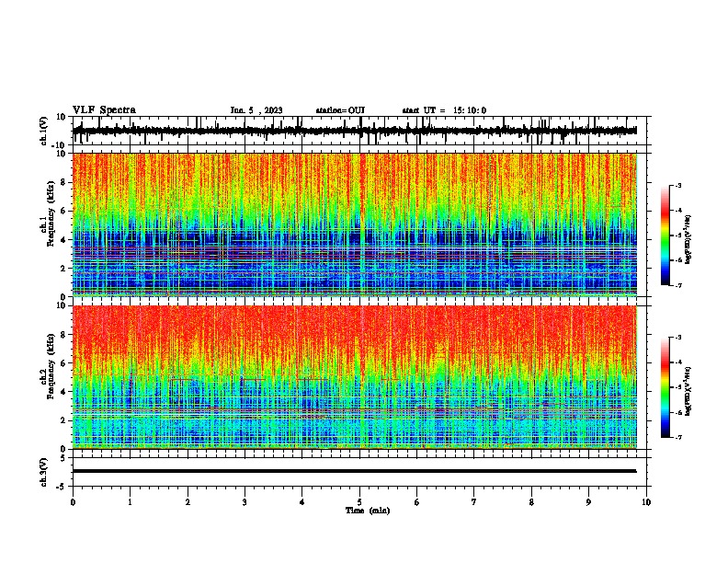Click time axis tick label '5'

(x=359, y=502)
